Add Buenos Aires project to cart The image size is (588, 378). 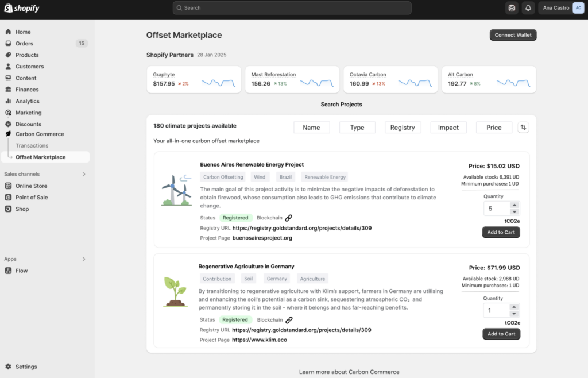501,232
